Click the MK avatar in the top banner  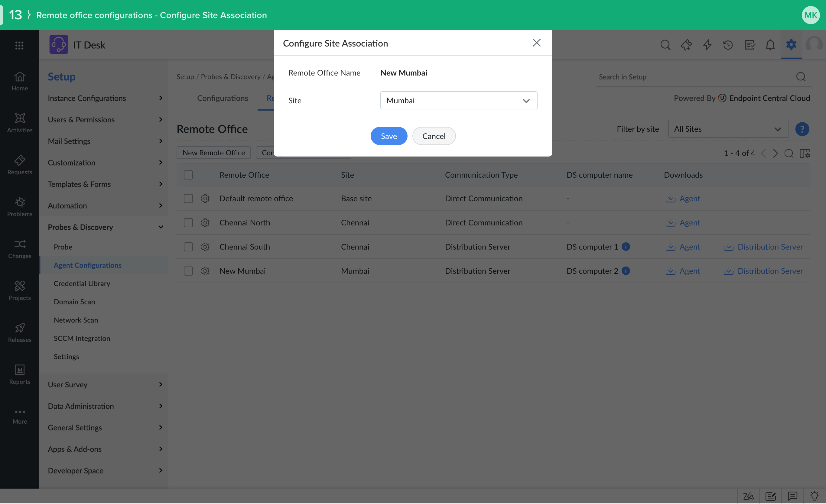click(x=811, y=15)
